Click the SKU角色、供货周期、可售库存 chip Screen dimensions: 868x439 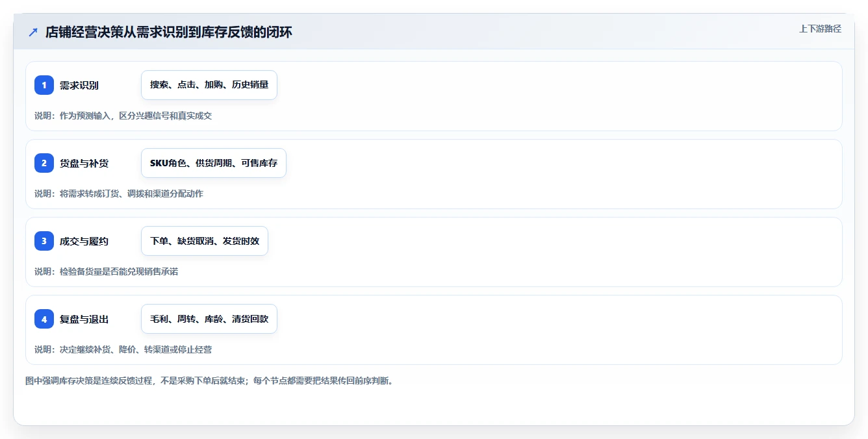click(x=214, y=163)
